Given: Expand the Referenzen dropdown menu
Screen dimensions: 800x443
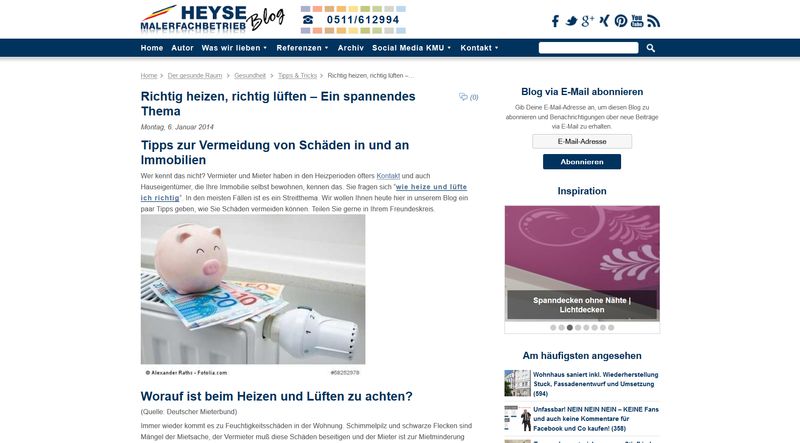Looking at the screenshot, I should point(302,48).
